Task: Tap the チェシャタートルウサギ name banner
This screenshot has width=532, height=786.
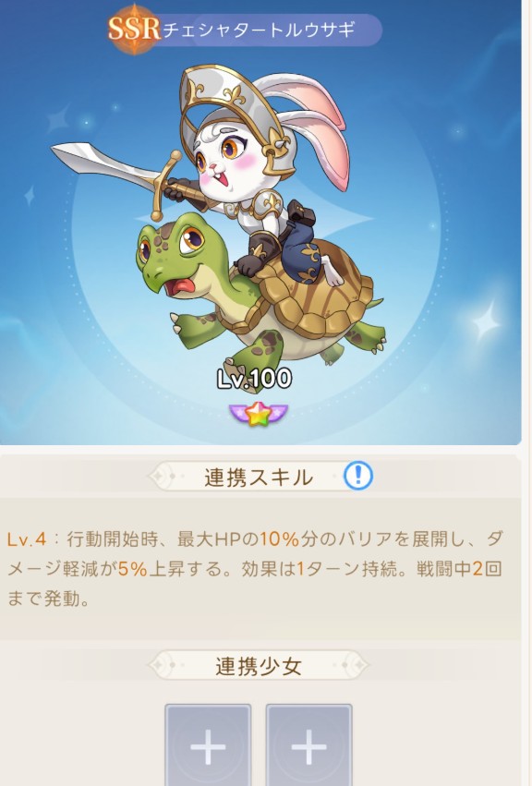Action: [x=260, y=30]
